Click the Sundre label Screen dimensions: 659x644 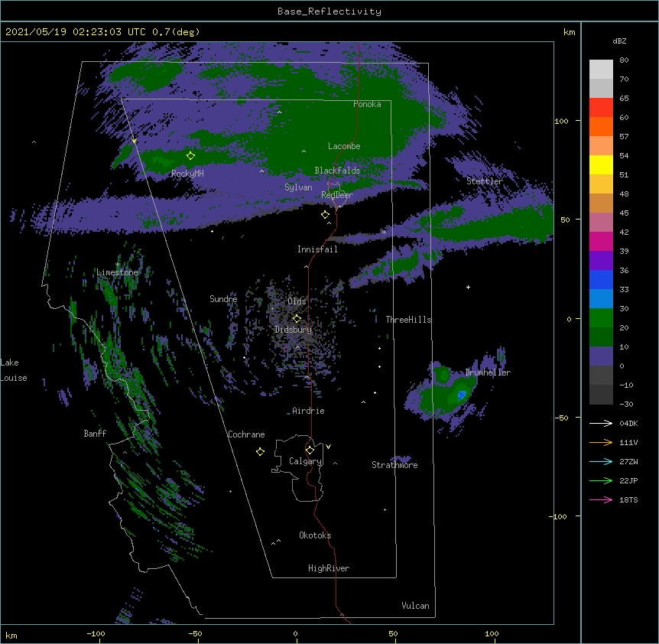coord(223,299)
